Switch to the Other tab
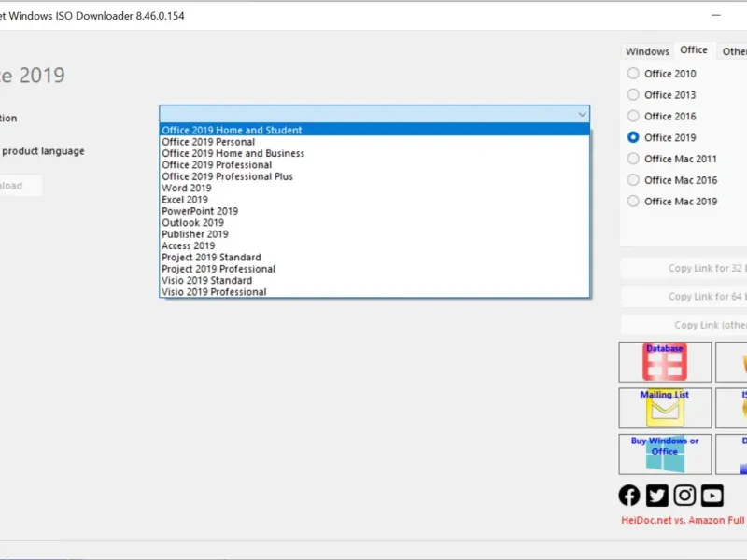The image size is (747, 560). coord(733,51)
